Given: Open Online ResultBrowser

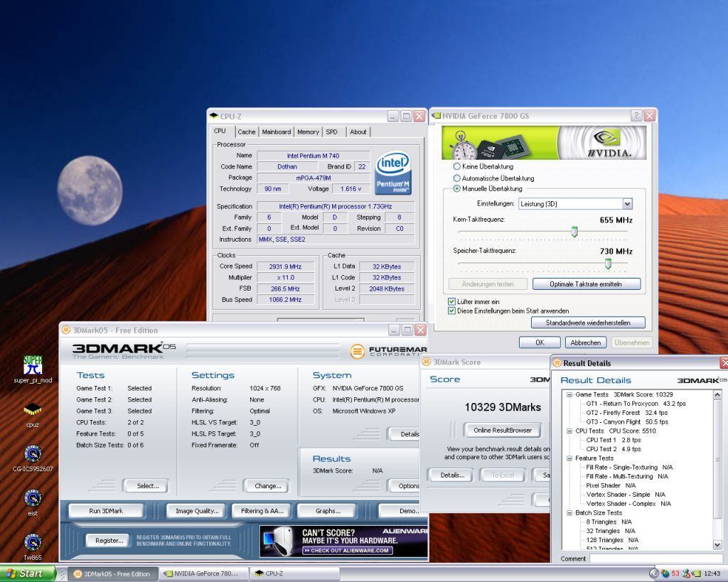Looking at the screenshot, I should tap(503, 430).
